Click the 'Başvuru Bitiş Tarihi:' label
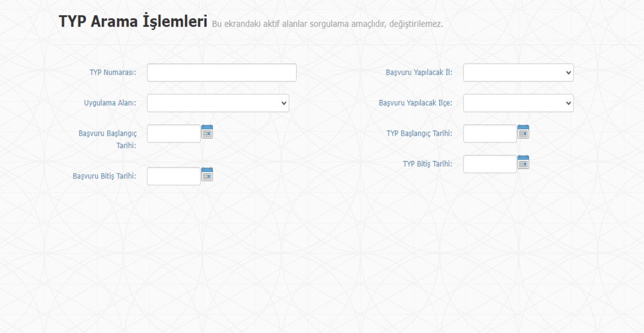Screen dimensions: 644x333 (104, 176)
